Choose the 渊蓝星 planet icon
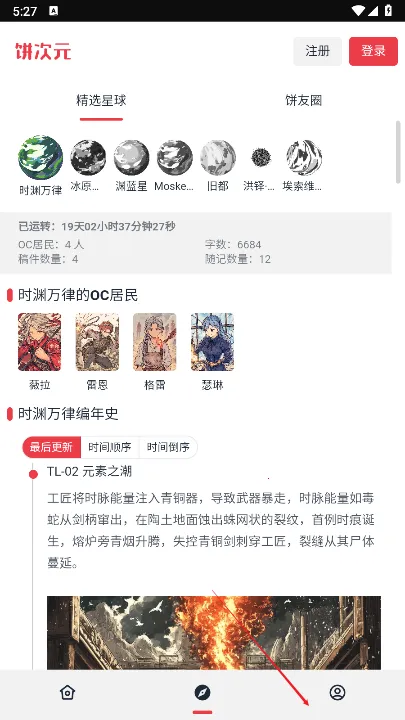 [131, 158]
